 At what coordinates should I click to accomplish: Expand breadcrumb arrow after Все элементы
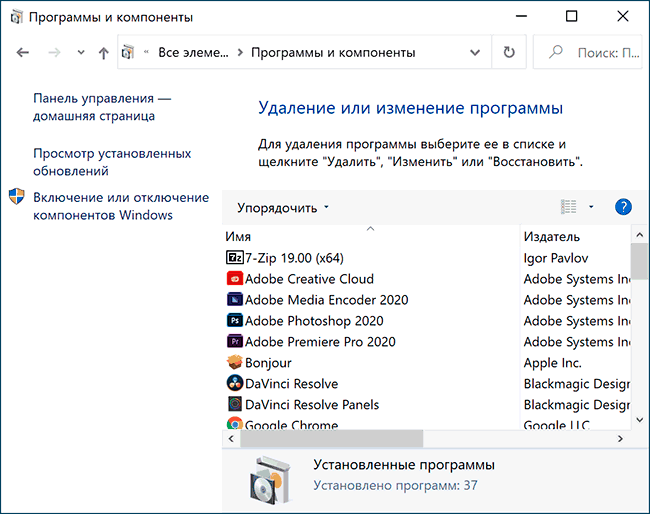click(240, 53)
